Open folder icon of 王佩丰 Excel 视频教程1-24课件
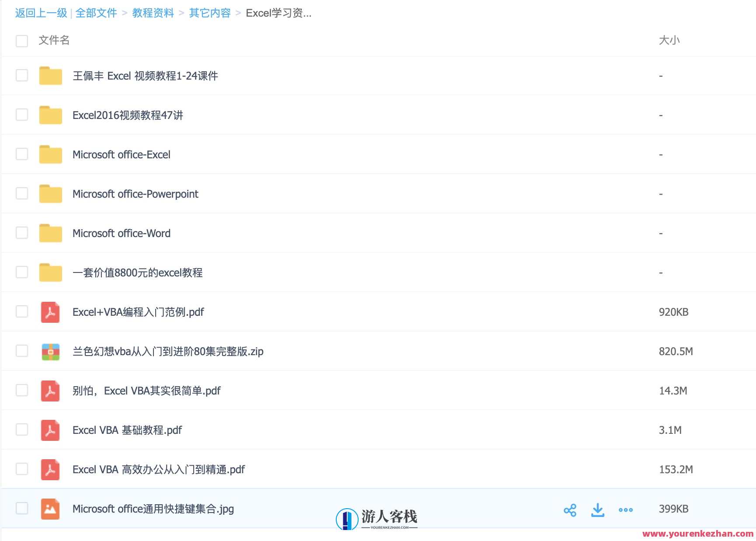Image resolution: width=756 pixels, height=541 pixels. pos(50,75)
